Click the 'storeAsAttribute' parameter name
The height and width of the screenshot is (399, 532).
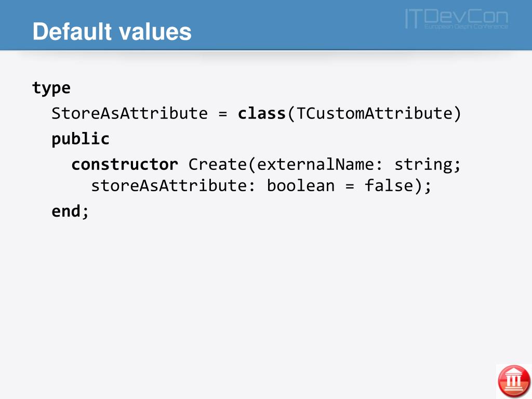(169, 185)
